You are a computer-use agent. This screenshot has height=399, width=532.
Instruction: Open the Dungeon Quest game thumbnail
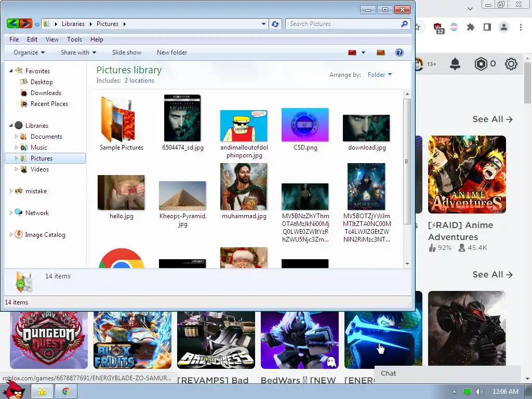49,340
